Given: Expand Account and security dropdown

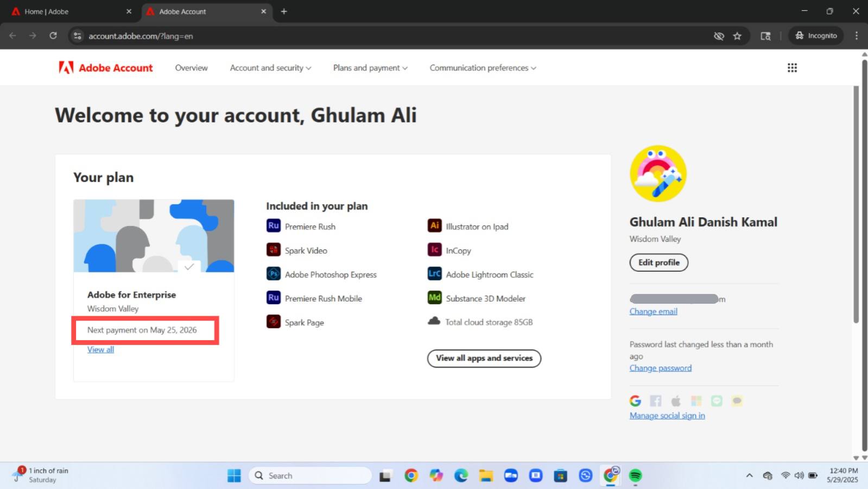Looking at the screenshot, I should pyautogui.click(x=270, y=68).
